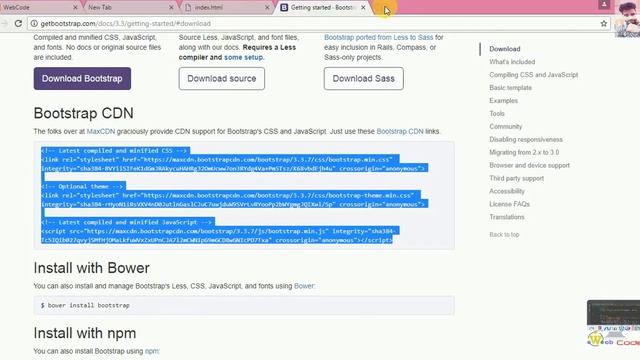Open Chrome user profile icon
This screenshot has width=640, height=360.
point(604,4)
